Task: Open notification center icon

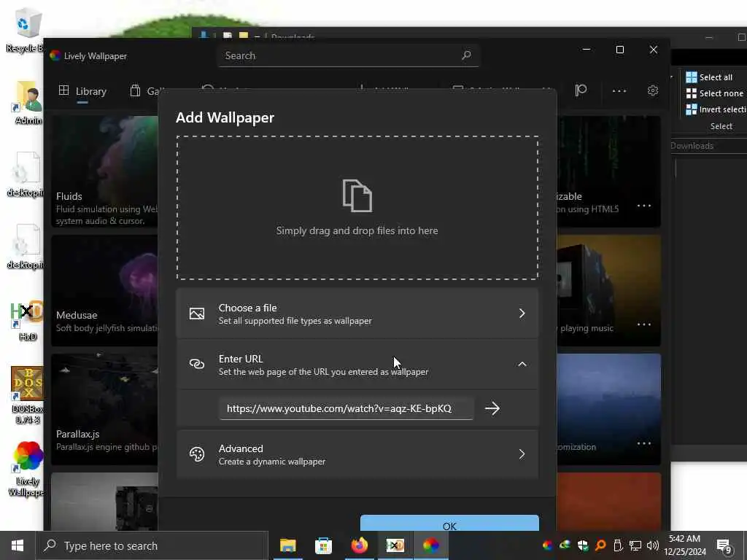Action: pos(724,545)
